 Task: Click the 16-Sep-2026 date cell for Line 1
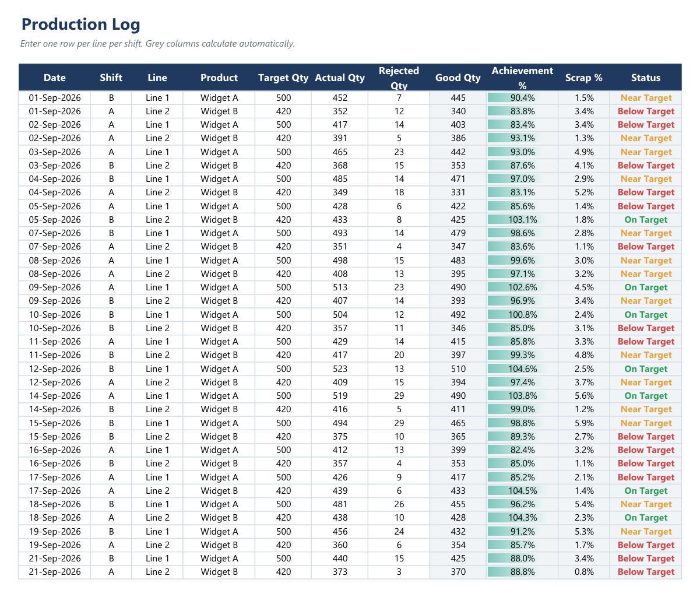55,450
